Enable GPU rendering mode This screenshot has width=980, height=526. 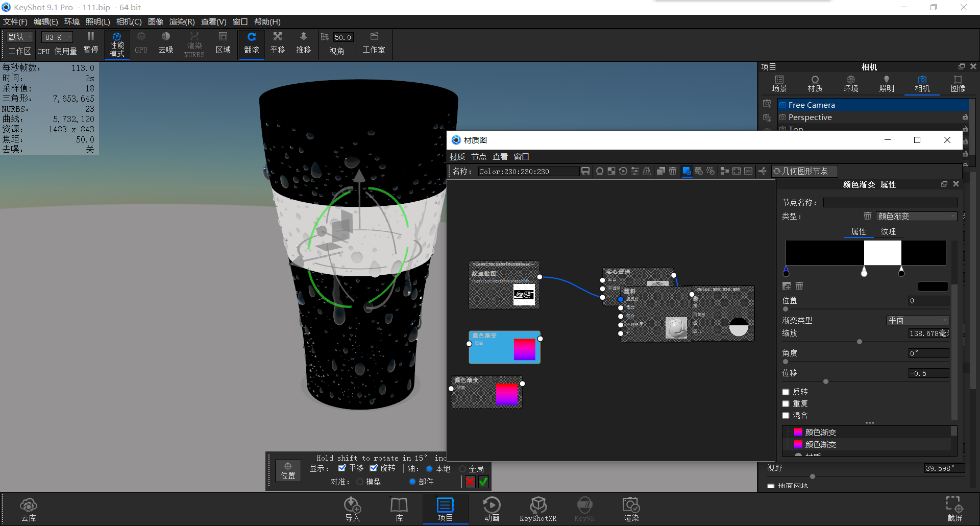(x=140, y=44)
